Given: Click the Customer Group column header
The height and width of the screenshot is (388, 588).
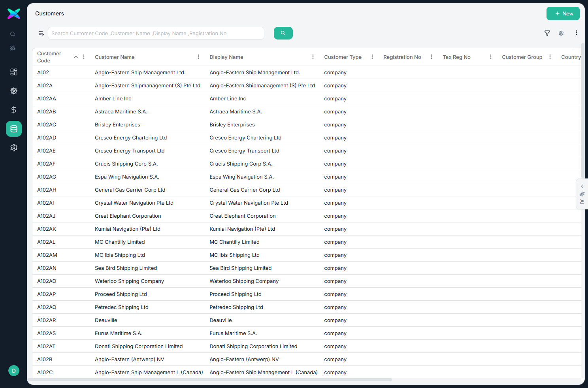Looking at the screenshot, I should tap(522, 57).
